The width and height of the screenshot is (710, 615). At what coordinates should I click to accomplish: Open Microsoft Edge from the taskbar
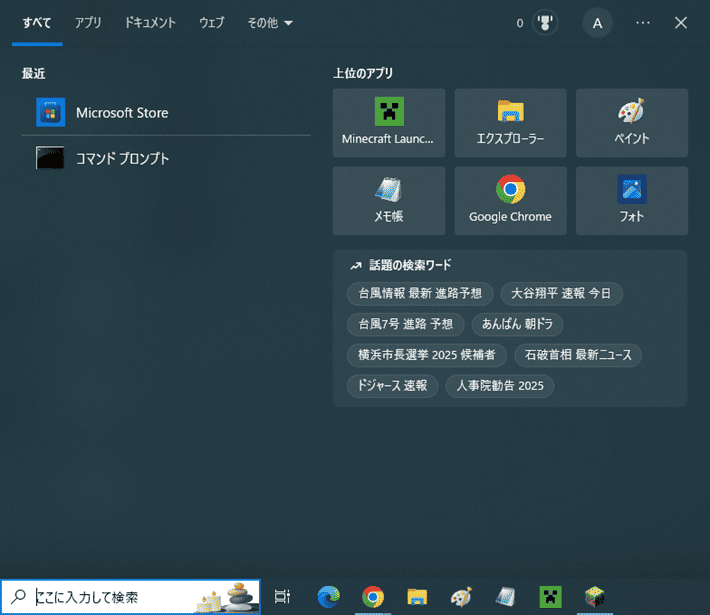pos(329,597)
